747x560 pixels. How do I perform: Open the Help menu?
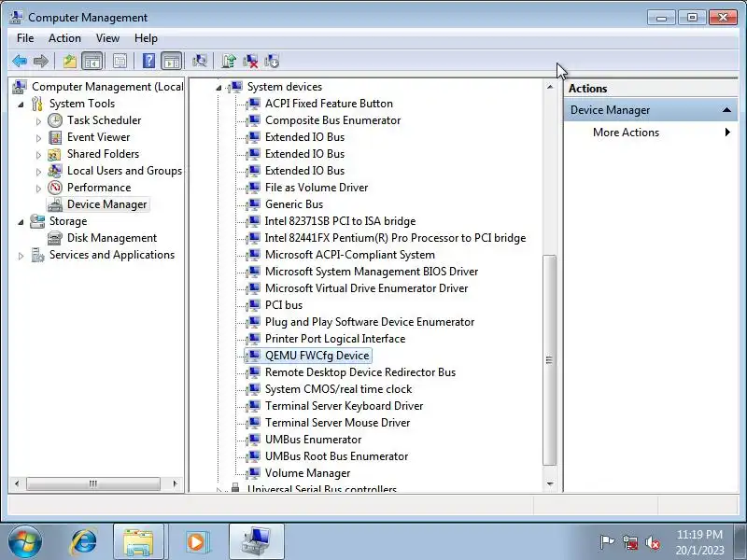click(x=146, y=38)
